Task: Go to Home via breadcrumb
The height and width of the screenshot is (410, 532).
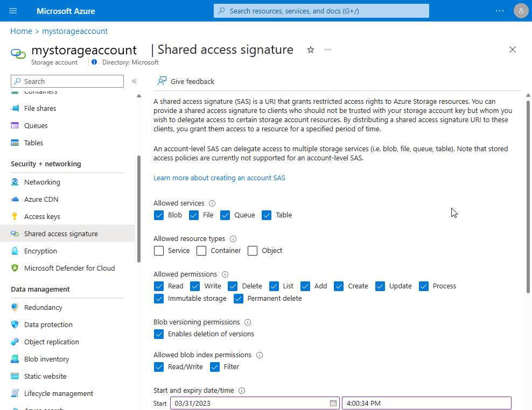Action: (x=21, y=31)
